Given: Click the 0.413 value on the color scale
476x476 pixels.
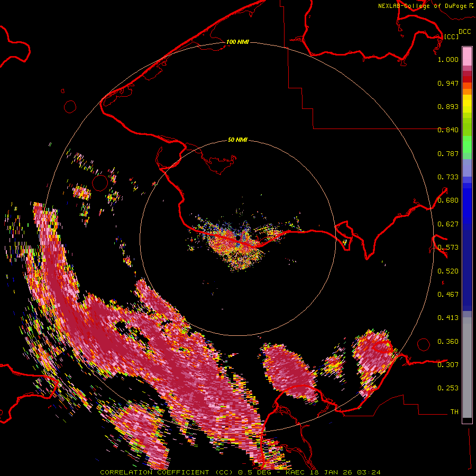Looking at the screenshot, I should pyautogui.click(x=448, y=318).
